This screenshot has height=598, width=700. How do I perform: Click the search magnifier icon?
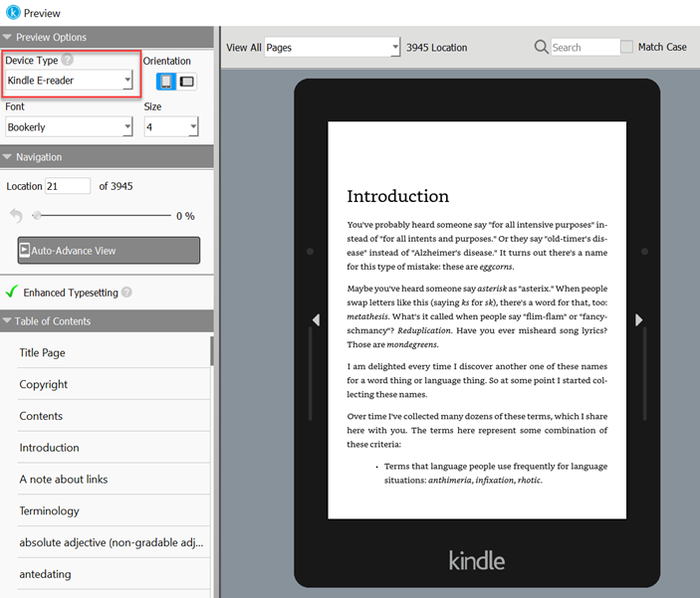click(x=541, y=47)
